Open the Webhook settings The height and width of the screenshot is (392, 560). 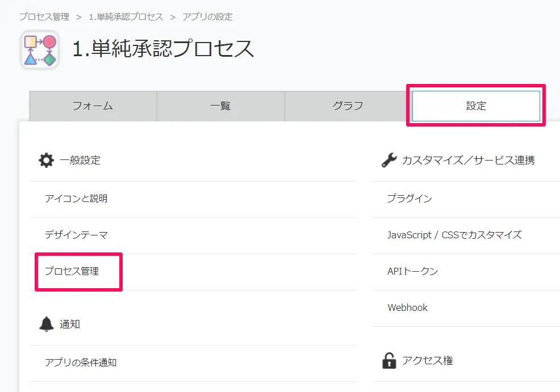(x=407, y=308)
